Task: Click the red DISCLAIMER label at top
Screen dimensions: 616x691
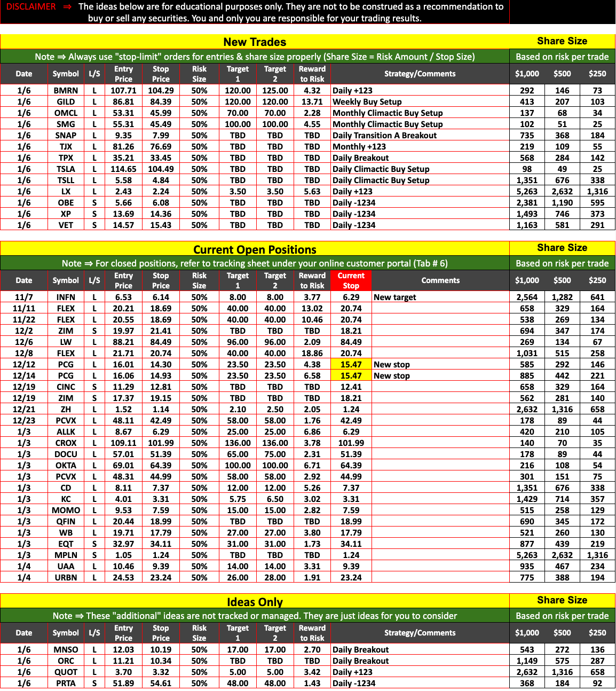Action: 31,7
